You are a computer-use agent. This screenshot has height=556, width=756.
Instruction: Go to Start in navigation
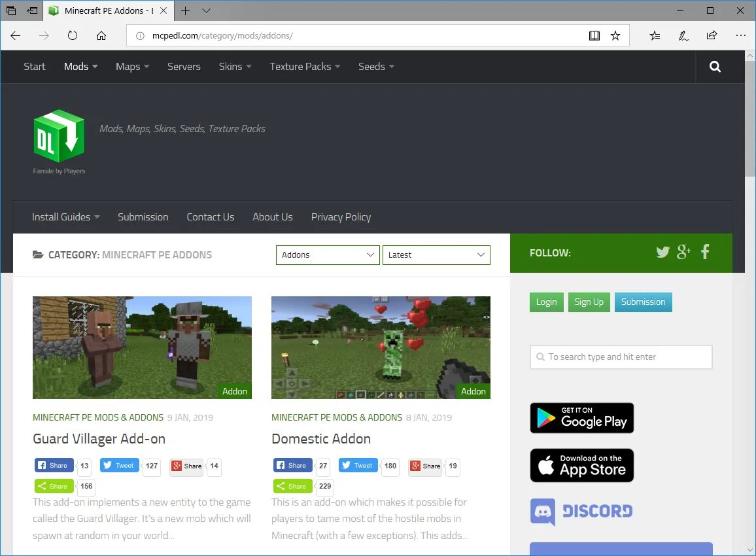(34, 67)
